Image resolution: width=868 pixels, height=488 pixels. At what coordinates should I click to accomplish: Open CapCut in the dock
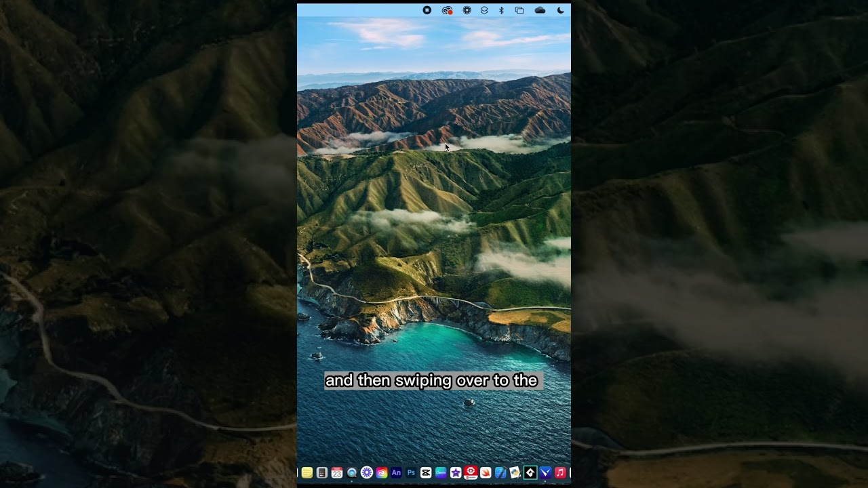click(426, 472)
